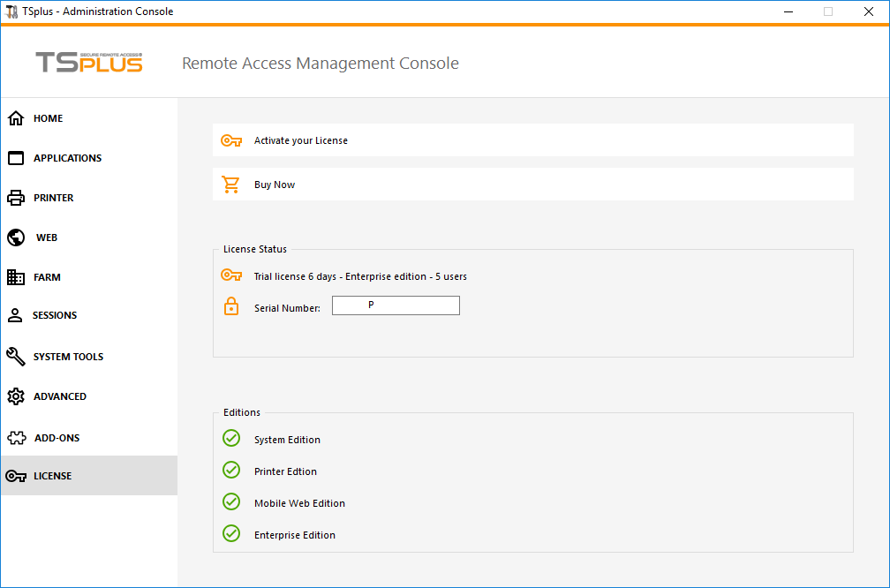
Task: Click the Add-Ons puzzle piece icon
Action: coord(15,437)
